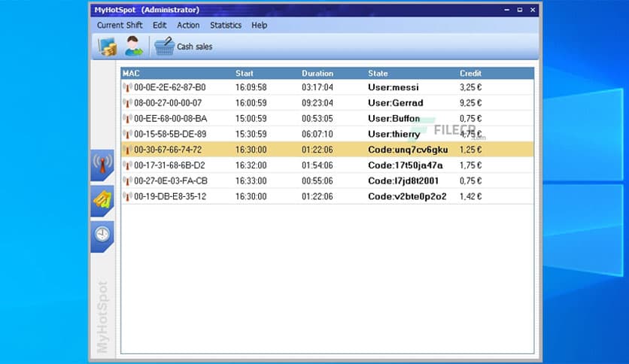Click duration 00:53:05
Viewport: 629px width, 364px height.
point(318,119)
